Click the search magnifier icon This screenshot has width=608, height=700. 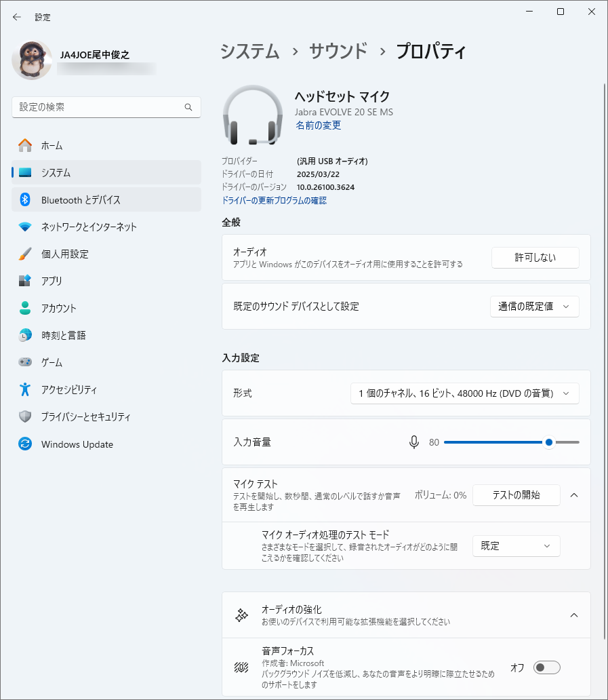(188, 107)
